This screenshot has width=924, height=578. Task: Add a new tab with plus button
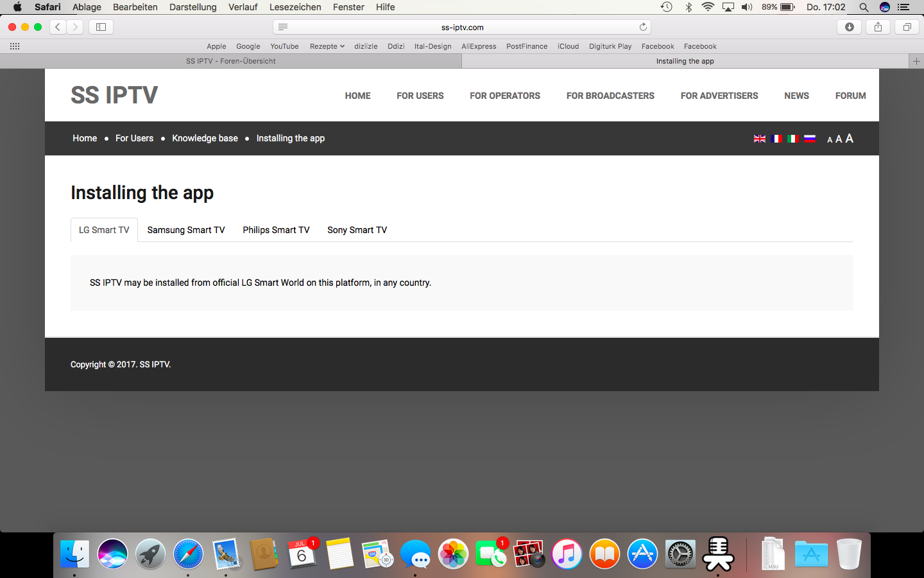pyautogui.click(x=916, y=61)
